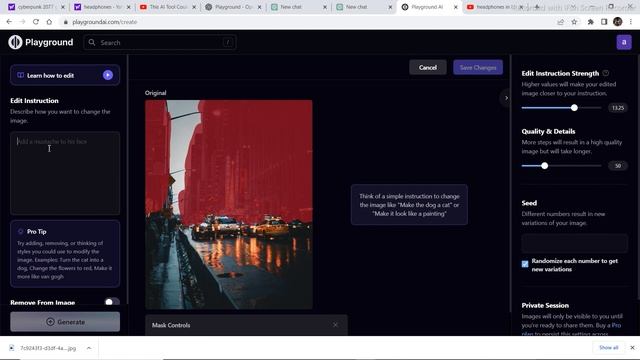
Task: Close the downloads bar
Action: pos(632,347)
